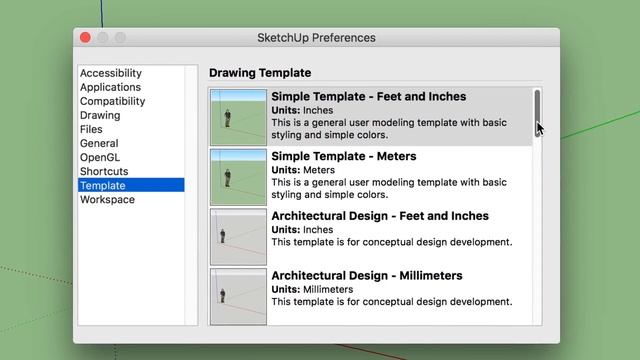Screen dimensions: 640x360
Task: Select 'Simple Template - Meters' title
Action: pos(344,156)
